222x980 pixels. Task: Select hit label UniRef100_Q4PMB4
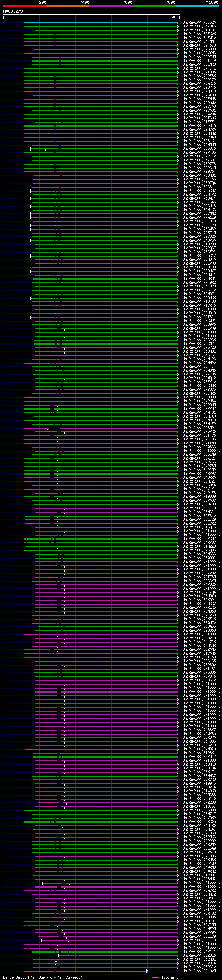pyautogui.click(x=199, y=401)
